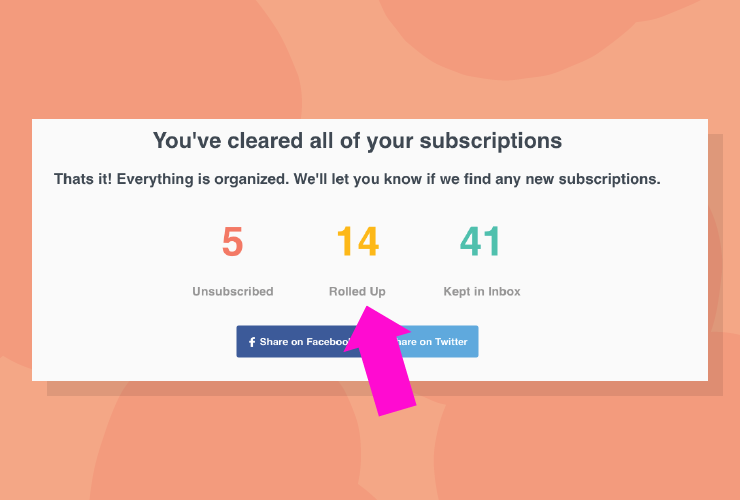740x500 pixels.
Task: Select the teal number 41 count
Action: click(x=480, y=241)
